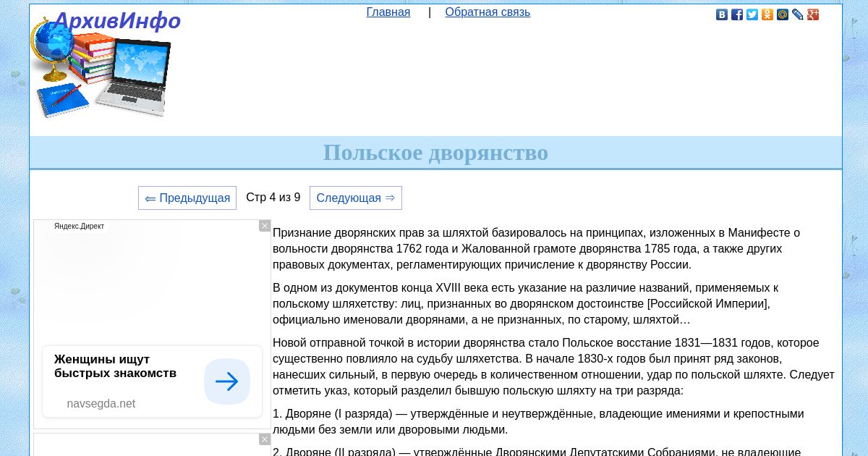Screen dimensions: 868x456
Task: Share via Odnoklassniki icon
Action: tap(767, 14)
